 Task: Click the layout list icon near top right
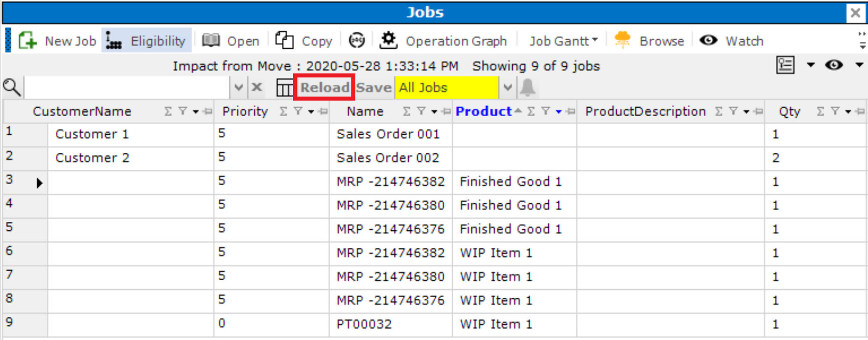coord(786,65)
